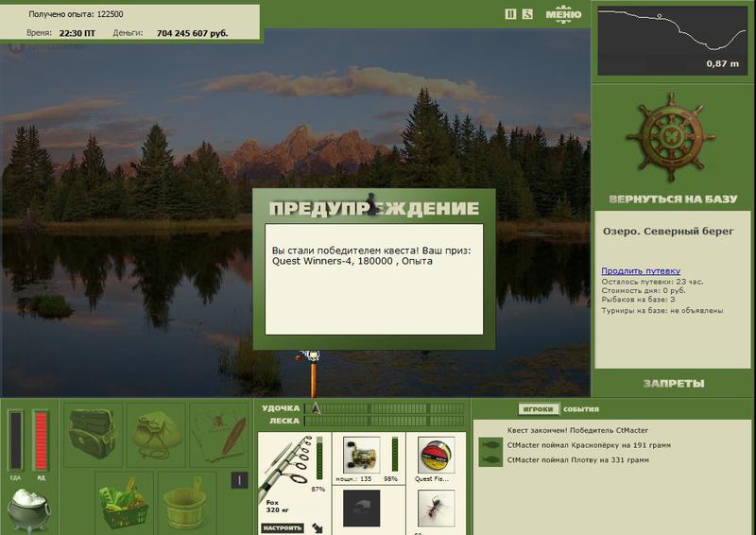Click the depth profile chart showing 0,87 m
The image size is (756, 535).
pyautogui.click(x=673, y=41)
